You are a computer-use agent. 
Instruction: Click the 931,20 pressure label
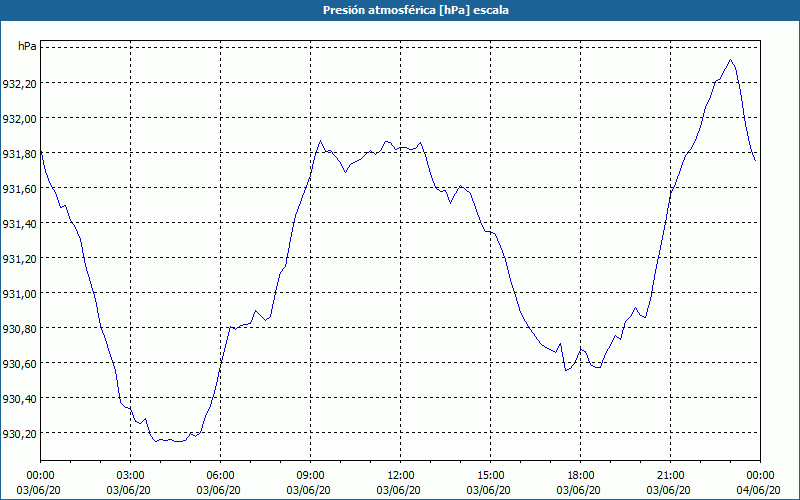coord(19,259)
